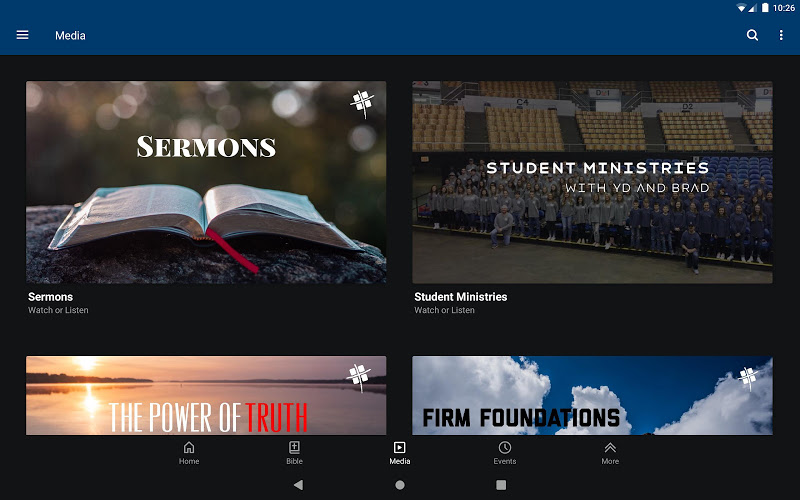
Task: Open The Power of Truth banner
Action: pos(206,395)
